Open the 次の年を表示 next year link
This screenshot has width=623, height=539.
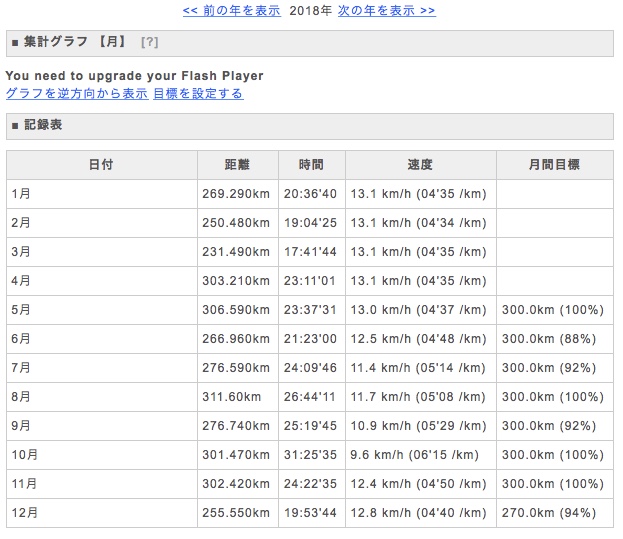pyautogui.click(x=386, y=11)
